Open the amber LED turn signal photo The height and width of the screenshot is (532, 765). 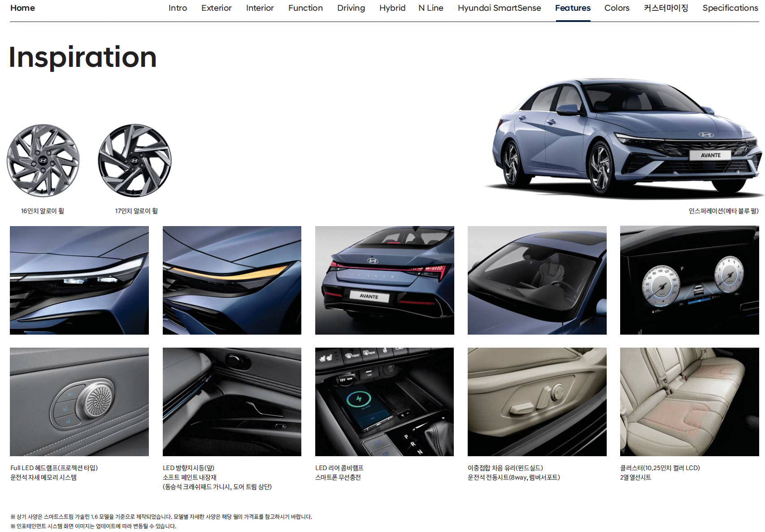(232, 280)
